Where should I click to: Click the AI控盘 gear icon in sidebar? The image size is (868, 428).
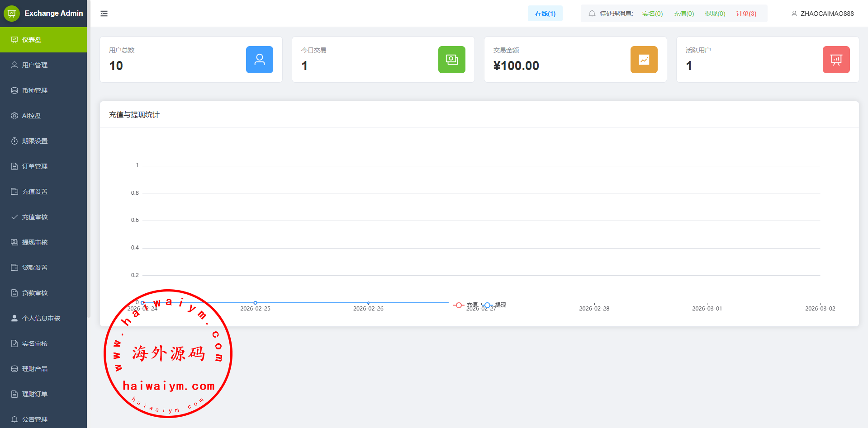(x=14, y=116)
